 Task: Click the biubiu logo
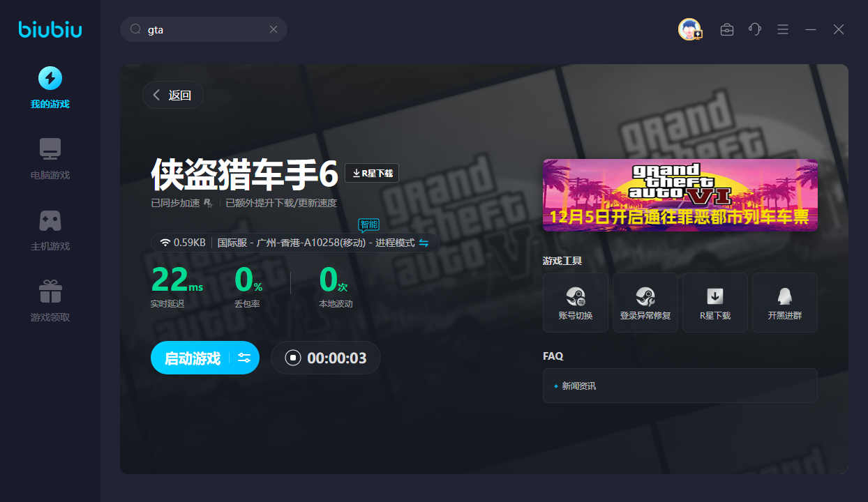[x=50, y=29]
